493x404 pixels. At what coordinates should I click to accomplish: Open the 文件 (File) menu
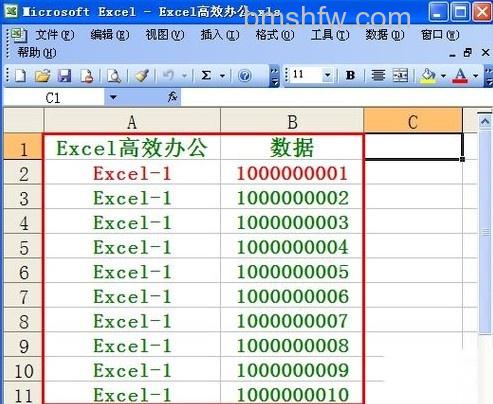(x=54, y=35)
